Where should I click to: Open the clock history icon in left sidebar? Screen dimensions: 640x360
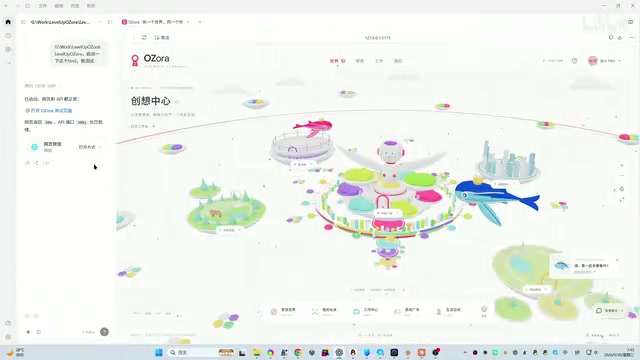click(8, 36)
